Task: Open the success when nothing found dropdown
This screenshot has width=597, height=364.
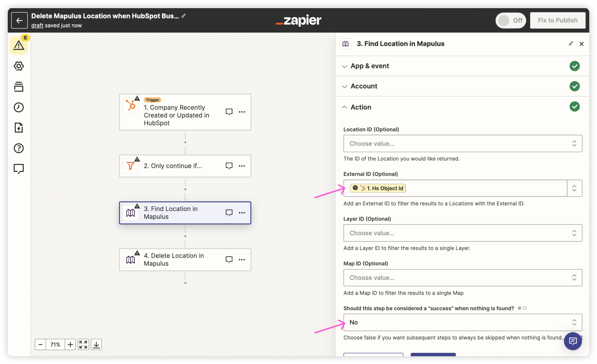Action: 463,323
